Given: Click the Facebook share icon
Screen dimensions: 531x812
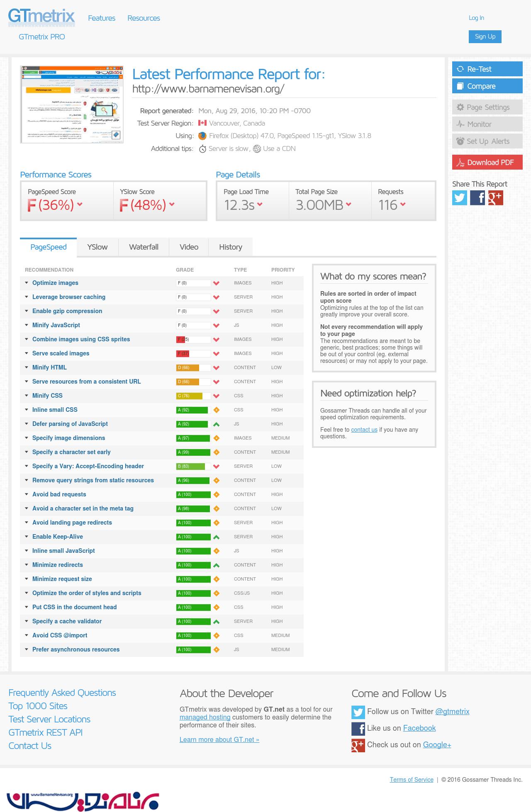Looking at the screenshot, I should (477, 198).
